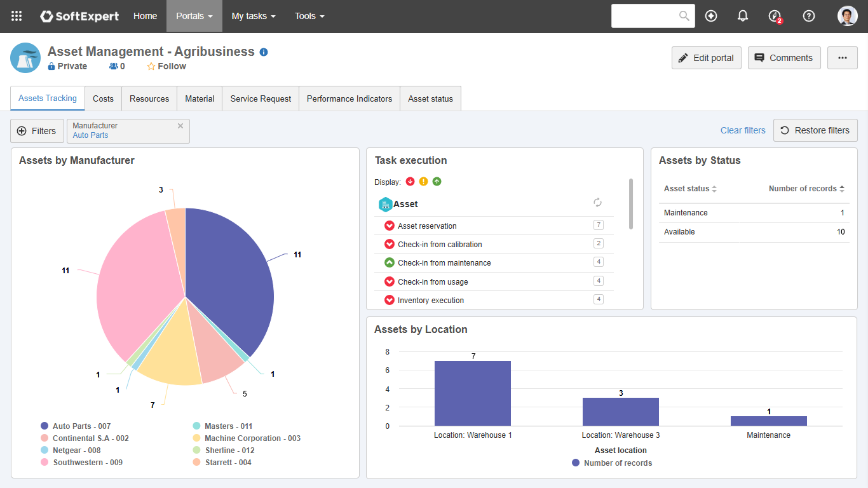This screenshot has width=868, height=488.
Task: Click the Check-in from maintenance green icon
Action: tap(390, 262)
